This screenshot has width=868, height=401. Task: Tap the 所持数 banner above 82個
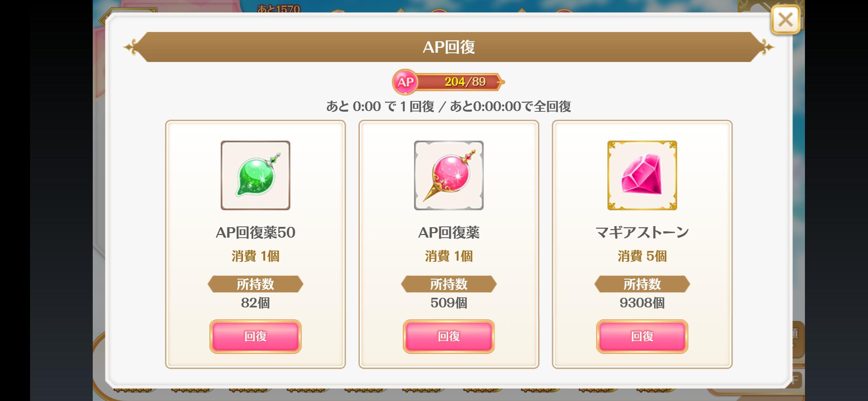pyautogui.click(x=256, y=284)
